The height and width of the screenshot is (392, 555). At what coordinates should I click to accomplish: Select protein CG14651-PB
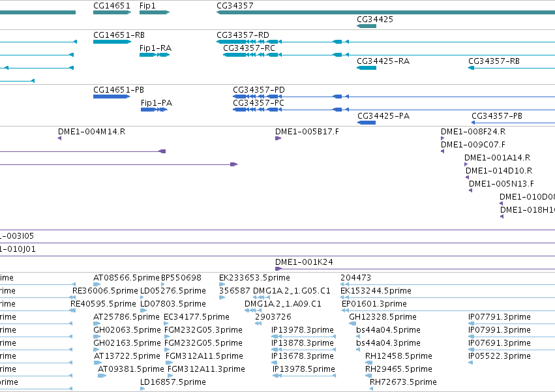pyautogui.click(x=112, y=97)
